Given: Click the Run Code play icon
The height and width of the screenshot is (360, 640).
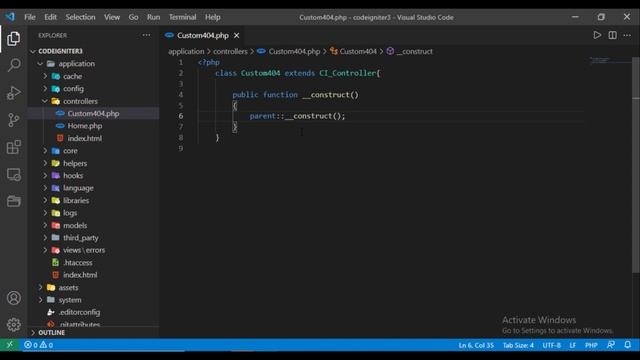Looking at the screenshot, I should (x=597, y=35).
